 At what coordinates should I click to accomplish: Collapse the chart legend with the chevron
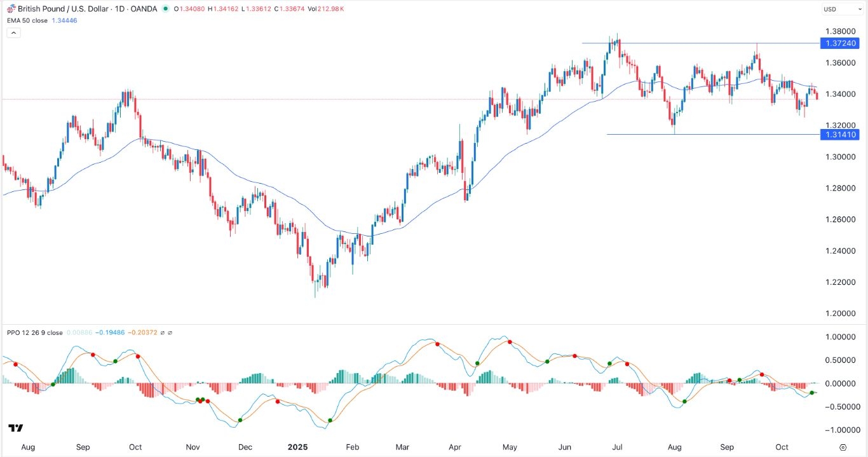(x=13, y=32)
